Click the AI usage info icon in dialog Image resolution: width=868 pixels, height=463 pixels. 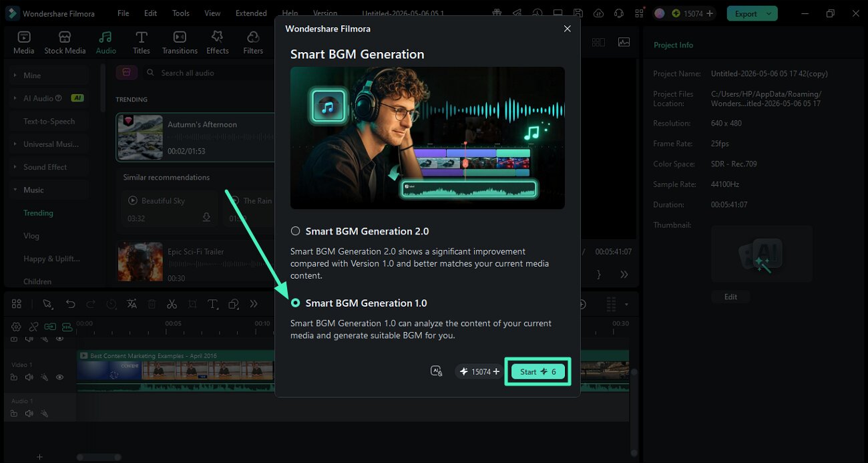(x=437, y=371)
